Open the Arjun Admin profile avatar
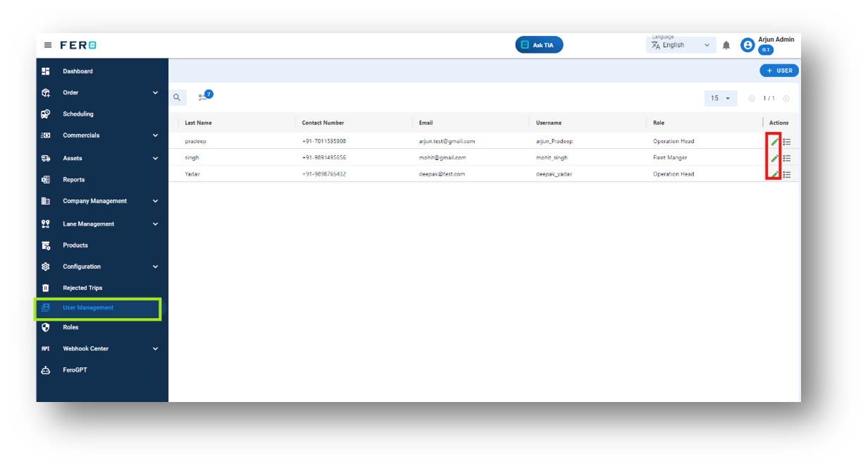The image size is (868, 469). point(748,45)
